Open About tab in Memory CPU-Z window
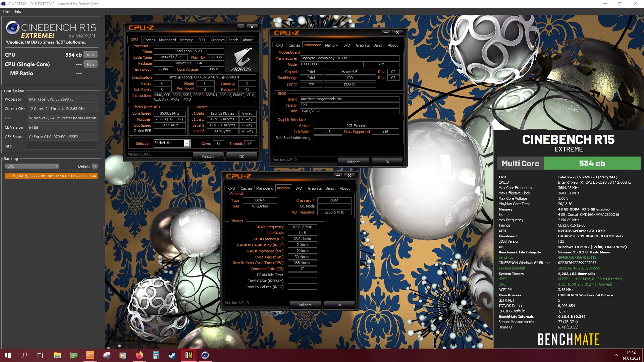This screenshot has height=362, width=644. (x=345, y=188)
